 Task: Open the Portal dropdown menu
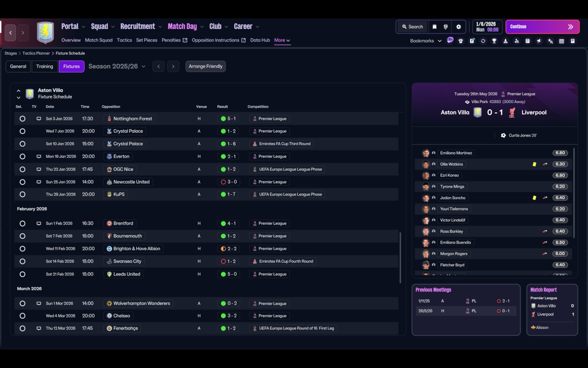pyautogui.click(x=73, y=27)
